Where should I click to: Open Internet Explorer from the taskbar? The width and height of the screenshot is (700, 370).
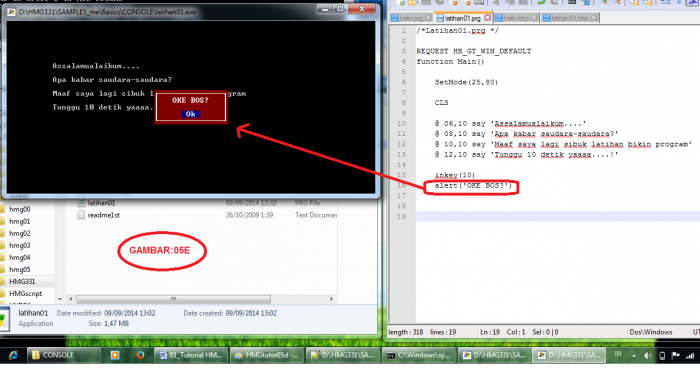coord(13,355)
